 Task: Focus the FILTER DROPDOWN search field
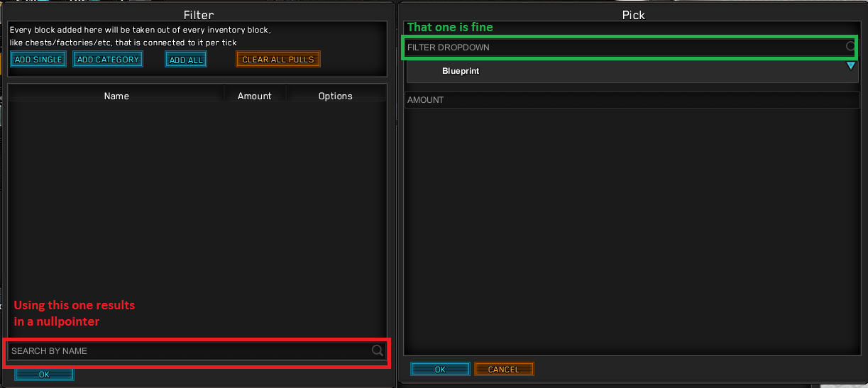point(632,47)
